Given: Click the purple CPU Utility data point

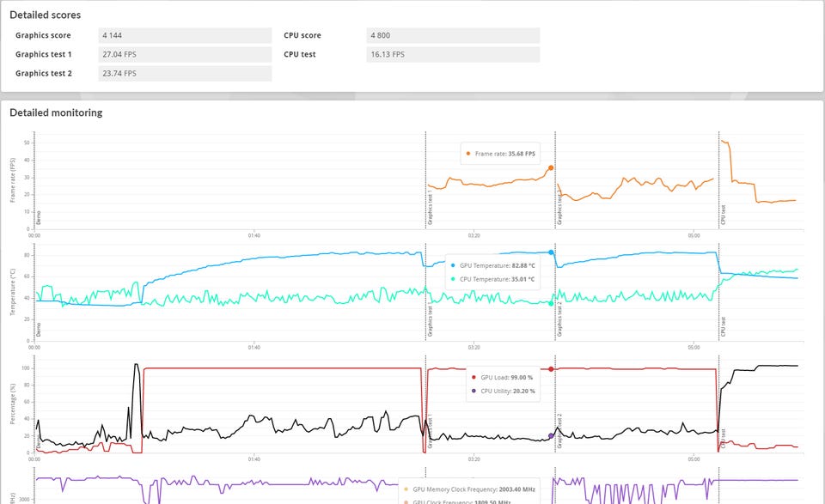Looking at the screenshot, I should (x=551, y=435).
